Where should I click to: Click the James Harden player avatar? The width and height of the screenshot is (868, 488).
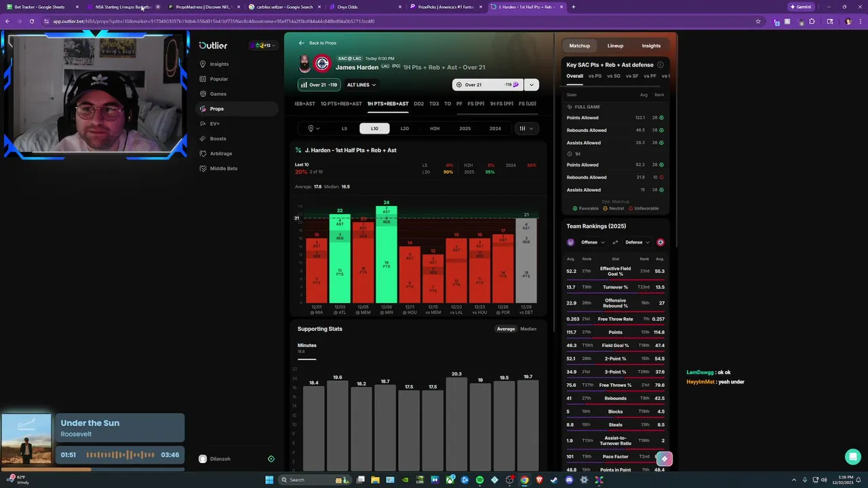(305, 64)
